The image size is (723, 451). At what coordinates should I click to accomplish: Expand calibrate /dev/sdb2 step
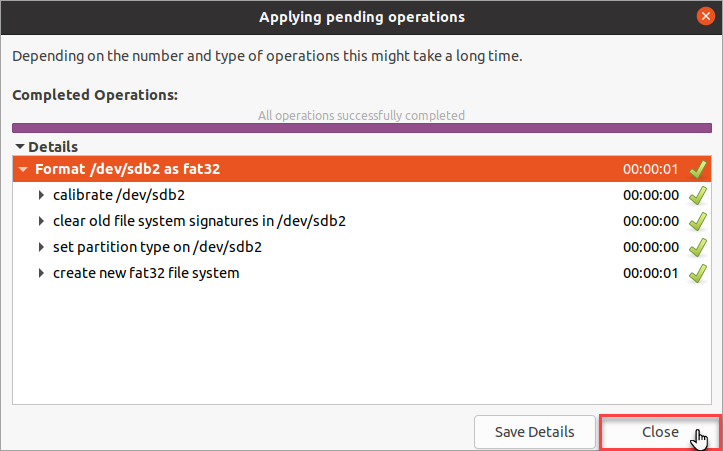[41, 195]
